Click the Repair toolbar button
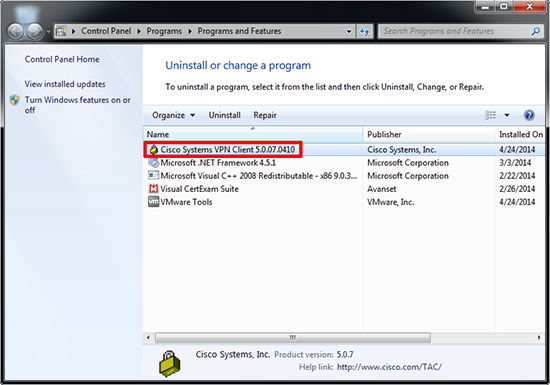Image resolution: width=550 pixels, height=385 pixels. tap(265, 115)
